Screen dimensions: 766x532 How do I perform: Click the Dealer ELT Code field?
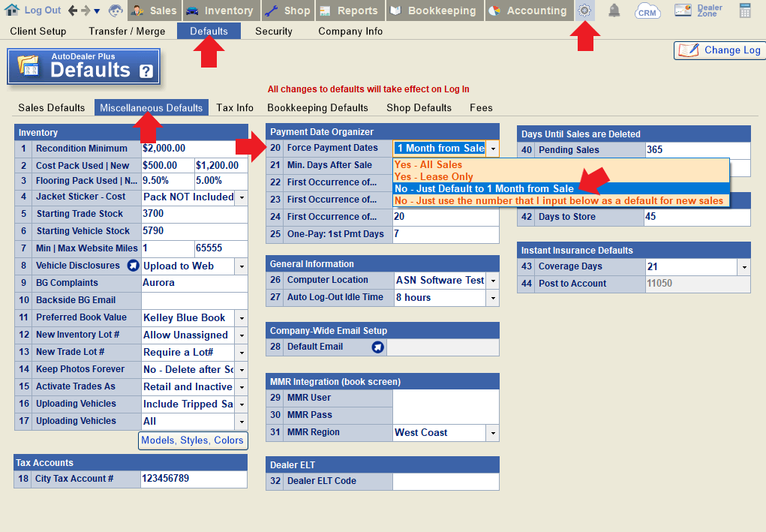point(446,481)
